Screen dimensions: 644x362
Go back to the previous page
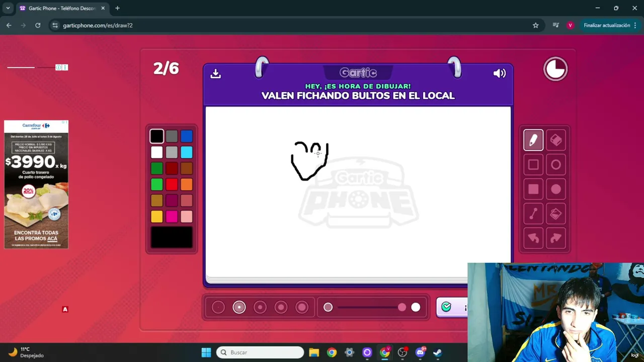pos(9,25)
